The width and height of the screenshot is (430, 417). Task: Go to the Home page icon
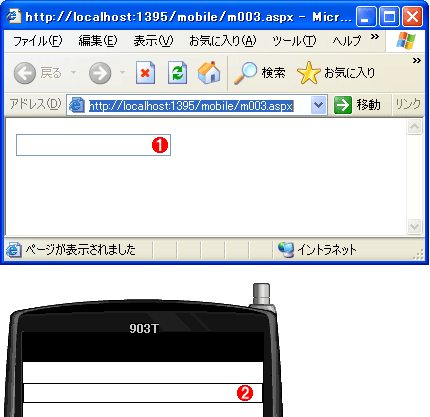[209, 72]
